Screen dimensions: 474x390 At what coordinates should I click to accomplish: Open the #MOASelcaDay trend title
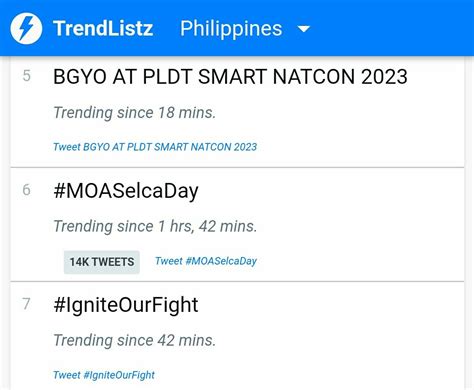(x=126, y=191)
